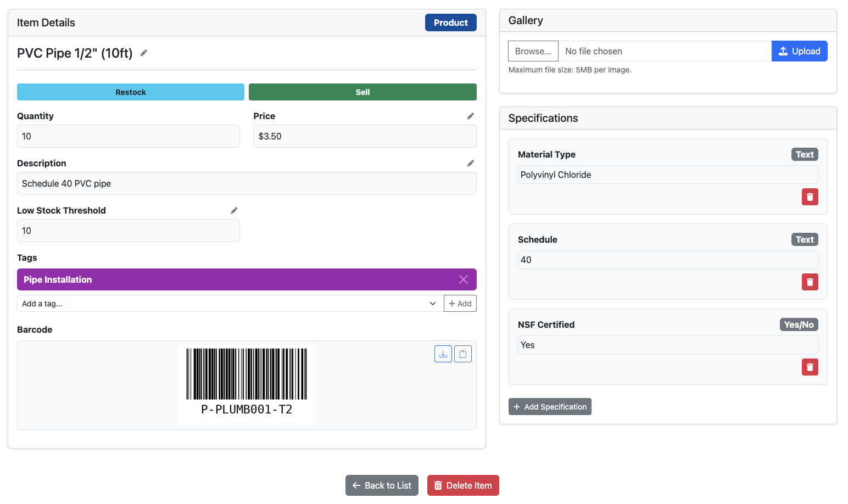
Task: Click the Sell action bar
Action: [x=362, y=92]
